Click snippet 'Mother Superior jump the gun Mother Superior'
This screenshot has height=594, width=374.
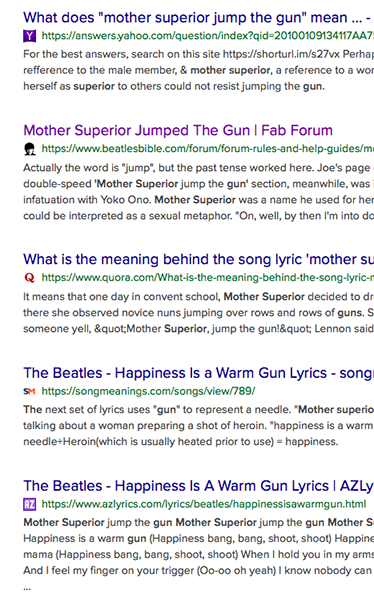point(140,522)
